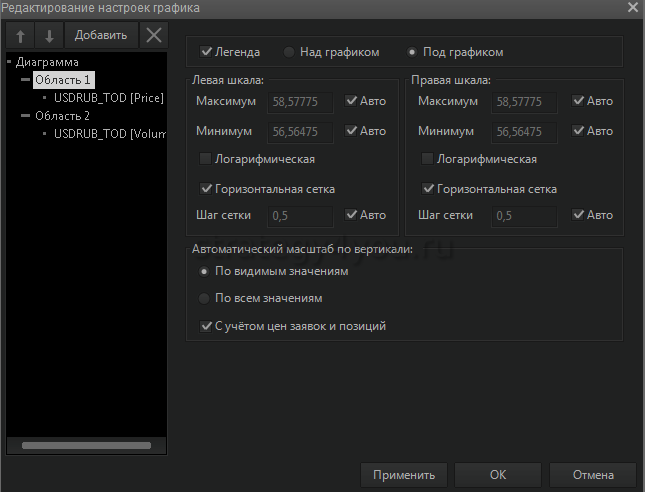Screen dimensions: 645x492
Task: Collapse the Область 2 tree node
Action: click(x=26, y=115)
